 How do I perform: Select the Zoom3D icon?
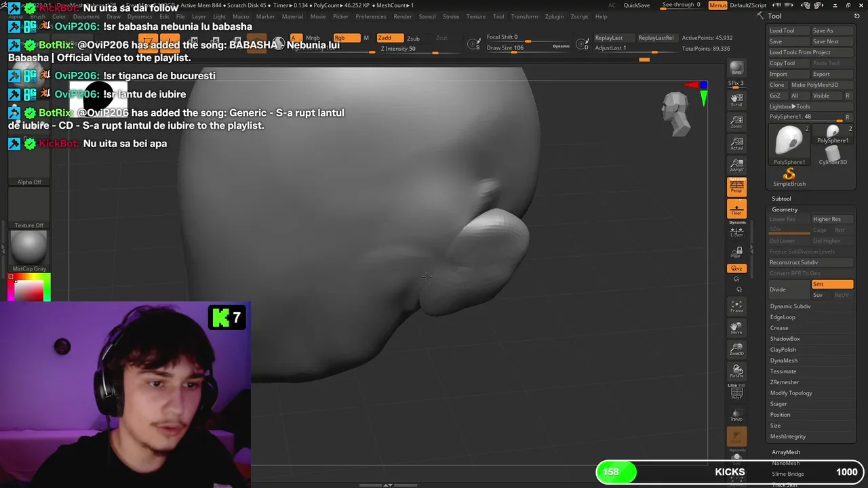(736, 350)
